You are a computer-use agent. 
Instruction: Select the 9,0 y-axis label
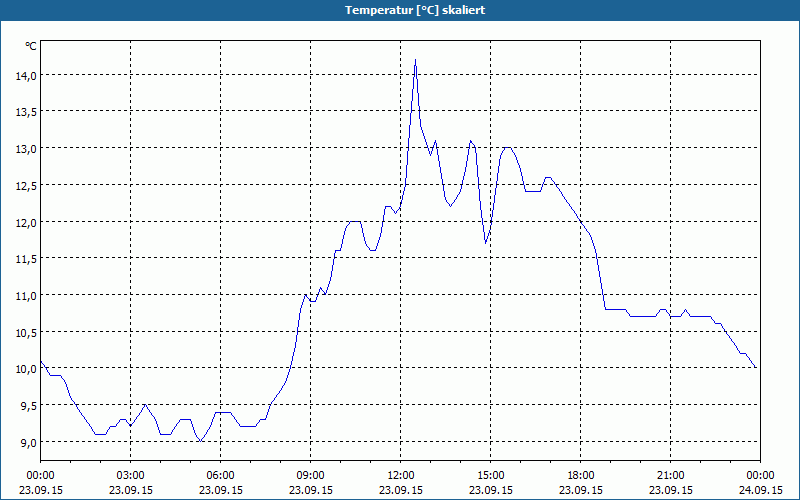[x=28, y=442]
